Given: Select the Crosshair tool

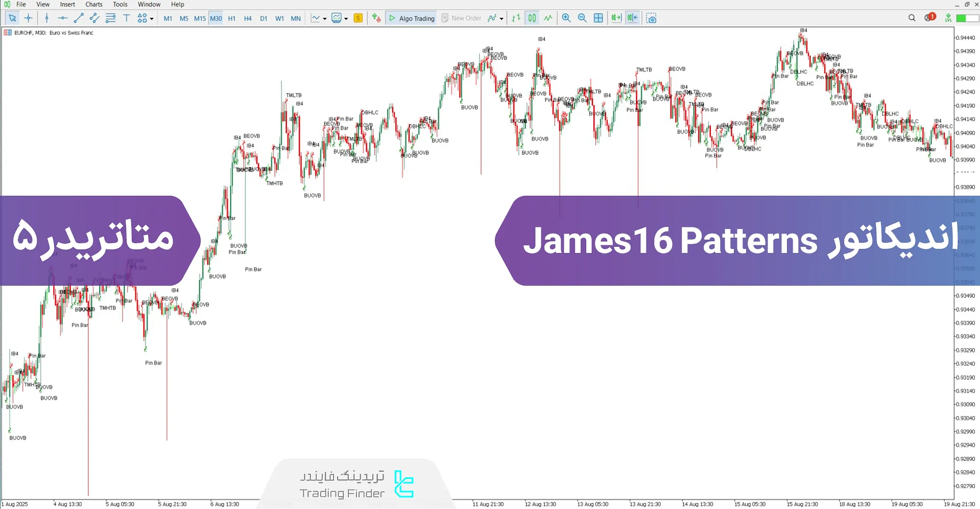Looking at the screenshot, I should coord(29,18).
